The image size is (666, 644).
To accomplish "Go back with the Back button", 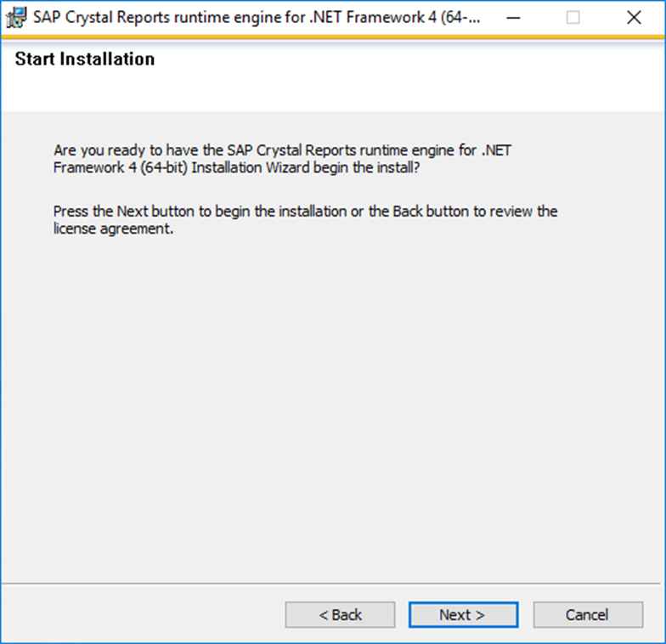I will 340,614.
